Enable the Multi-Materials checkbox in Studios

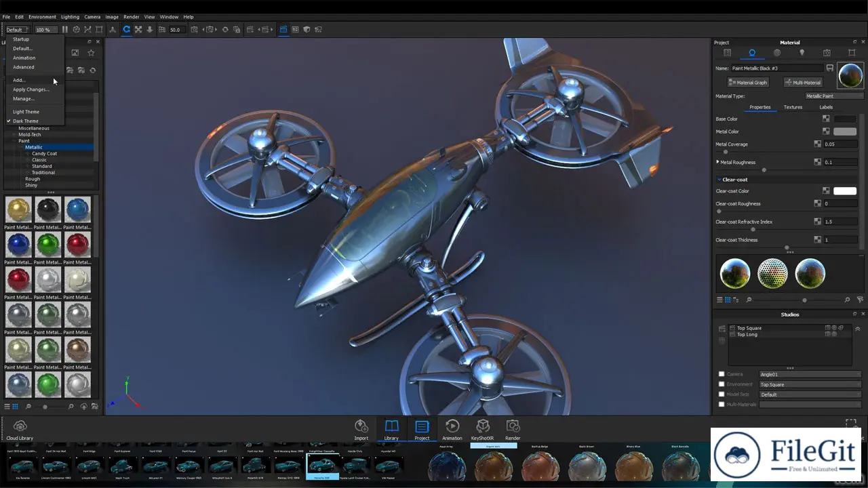coord(722,405)
